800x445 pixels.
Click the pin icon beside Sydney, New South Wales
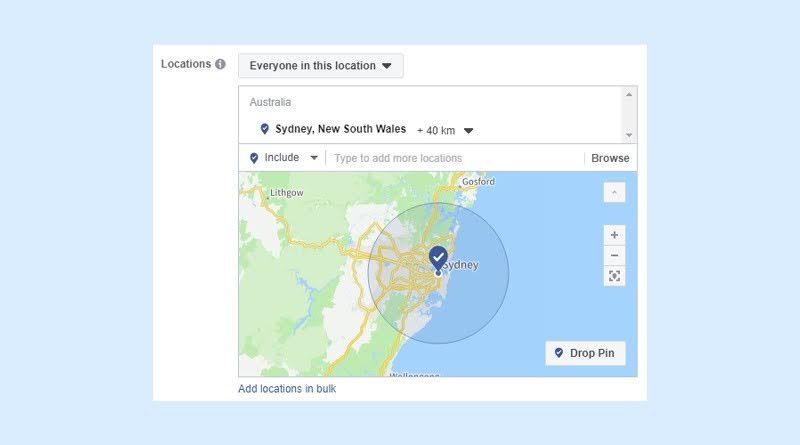click(x=264, y=129)
